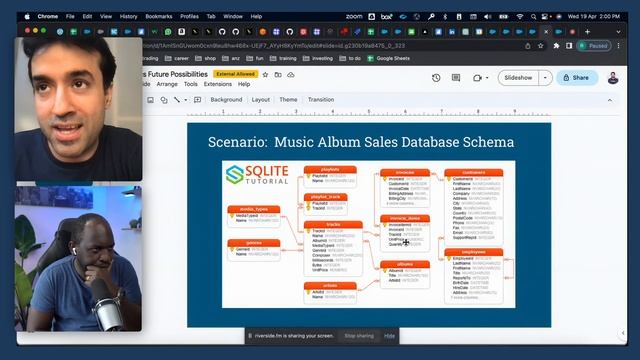Viewport: 640px width, 360px height.
Task: Open the Apple menu
Action: (x=27, y=17)
